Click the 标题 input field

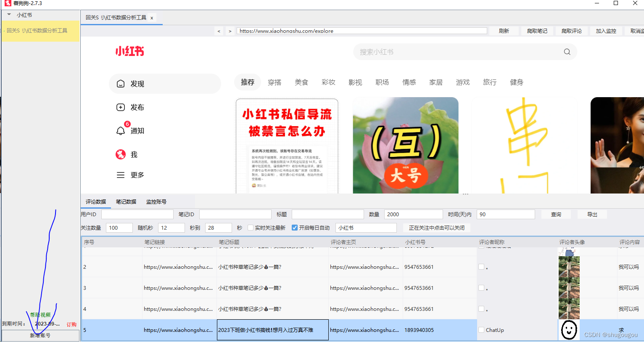click(328, 215)
